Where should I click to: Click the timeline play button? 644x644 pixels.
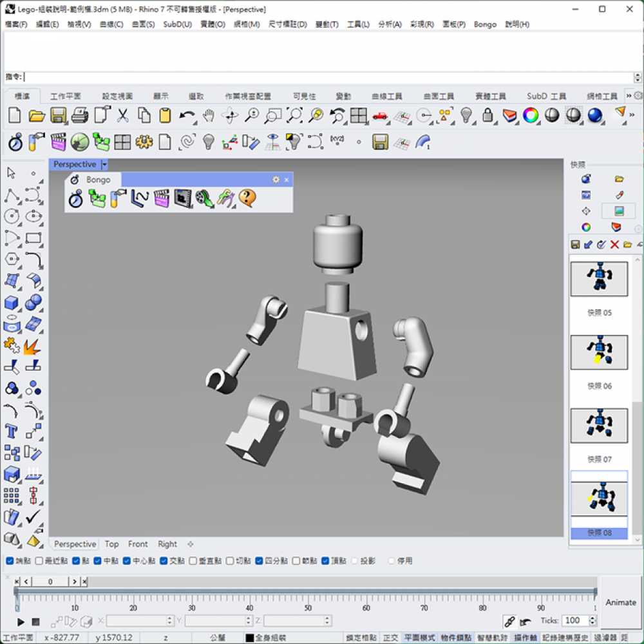(x=21, y=622)
